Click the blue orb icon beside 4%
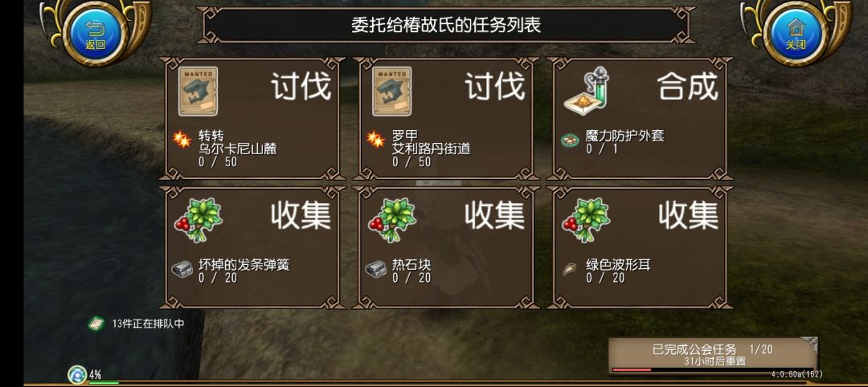The image size is (868, 387). pos(77,375)
